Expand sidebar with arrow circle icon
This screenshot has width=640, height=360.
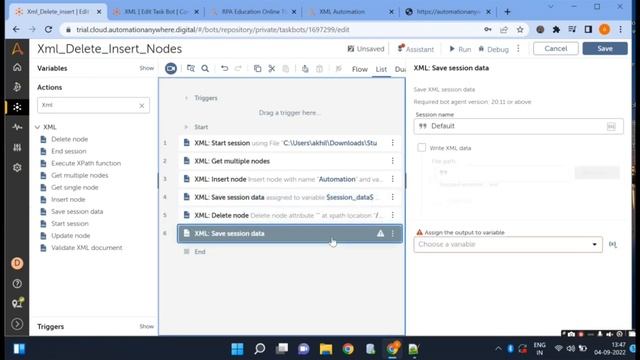pos(17,324)
